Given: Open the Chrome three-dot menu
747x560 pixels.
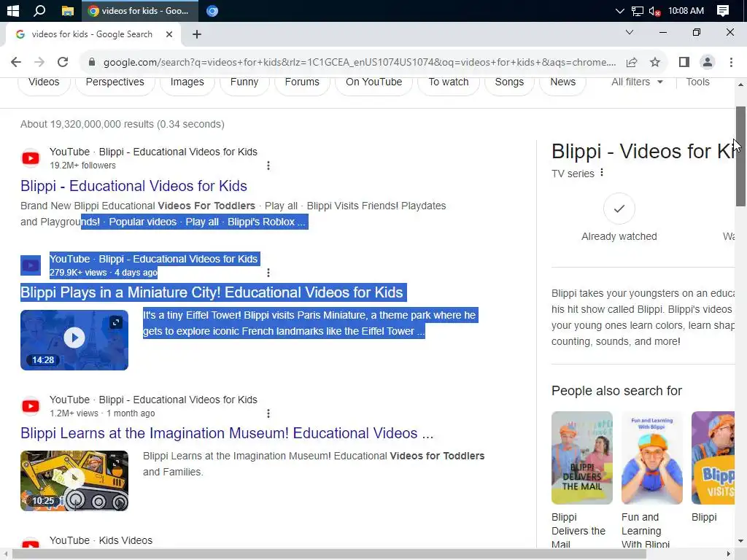Looking at the screenshot, I should [731, 62].
